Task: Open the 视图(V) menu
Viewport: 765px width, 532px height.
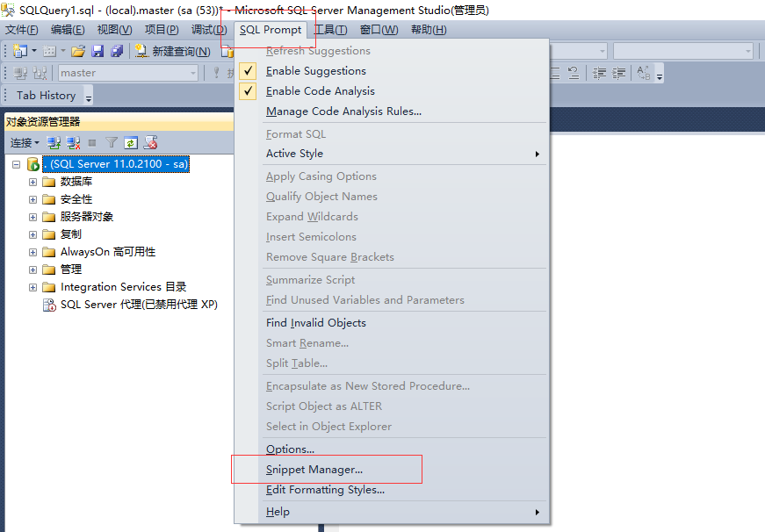Action: pyautogui.click(x=115, y=30)
